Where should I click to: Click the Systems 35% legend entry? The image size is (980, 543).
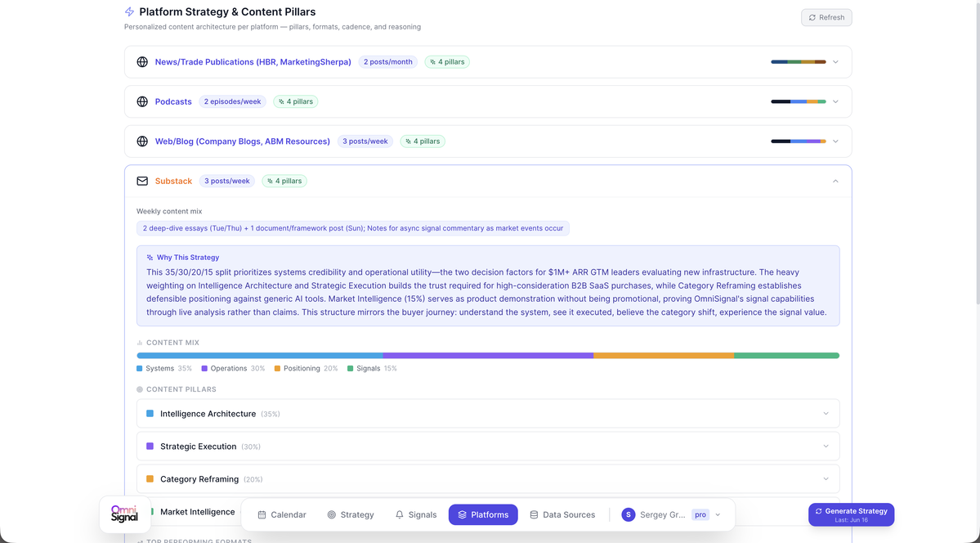coord(164,369)
